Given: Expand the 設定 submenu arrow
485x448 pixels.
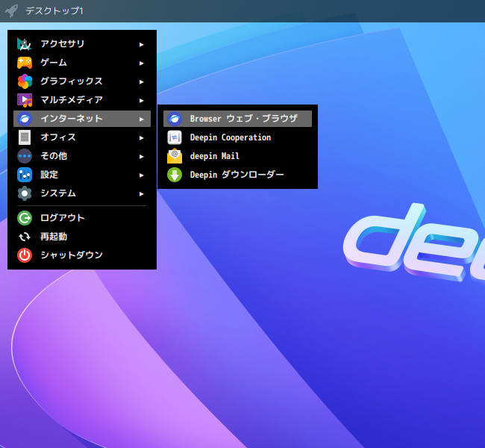Looking at the screenshot, I should tap(141, 175).
